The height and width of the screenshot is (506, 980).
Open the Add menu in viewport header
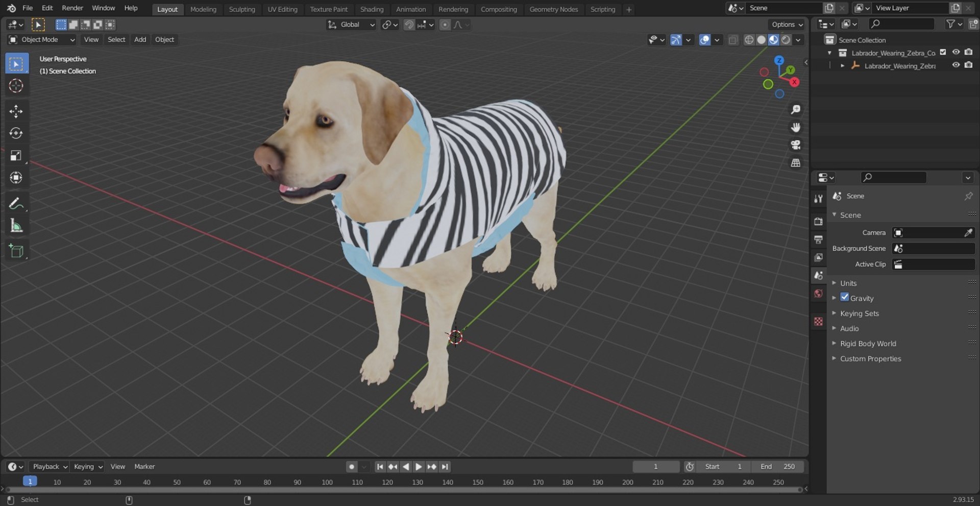140,40
